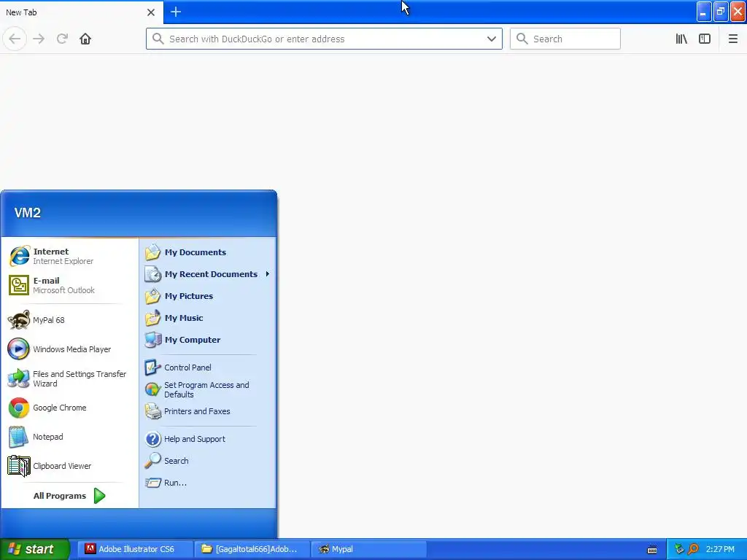
Task: Open My Music folder
Action: pos(208,318)
